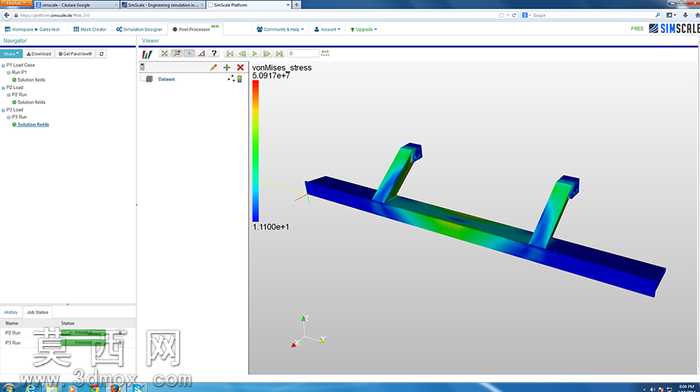Click the Get ParaView button
Screen dimensions: 700x392
pos(75,54)
